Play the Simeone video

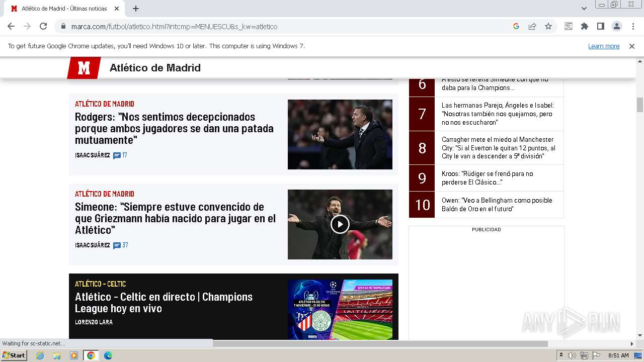coord(340,224)
